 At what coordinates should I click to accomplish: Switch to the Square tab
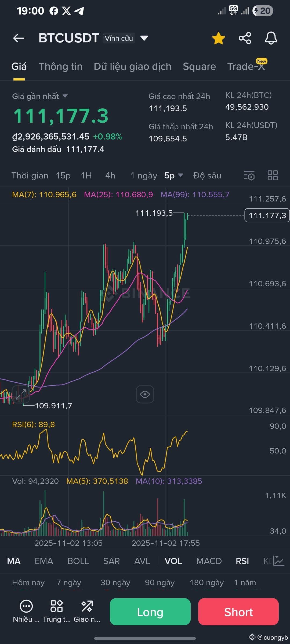pos(199,67)
